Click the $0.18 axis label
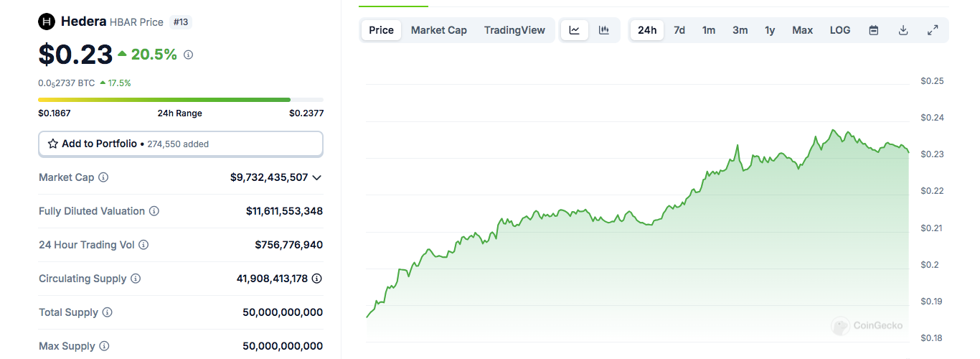This screenshot has height=359, width=980. [x=932, y=338]
